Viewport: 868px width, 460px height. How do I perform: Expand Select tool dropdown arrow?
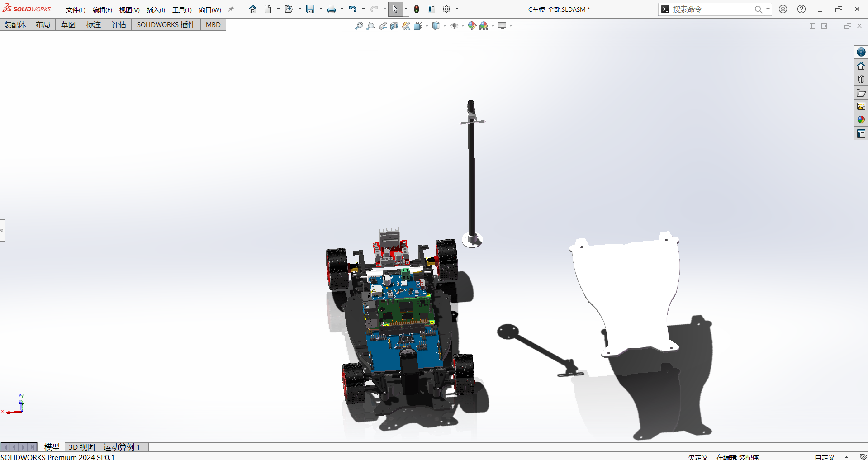click(x=406, y=9)
